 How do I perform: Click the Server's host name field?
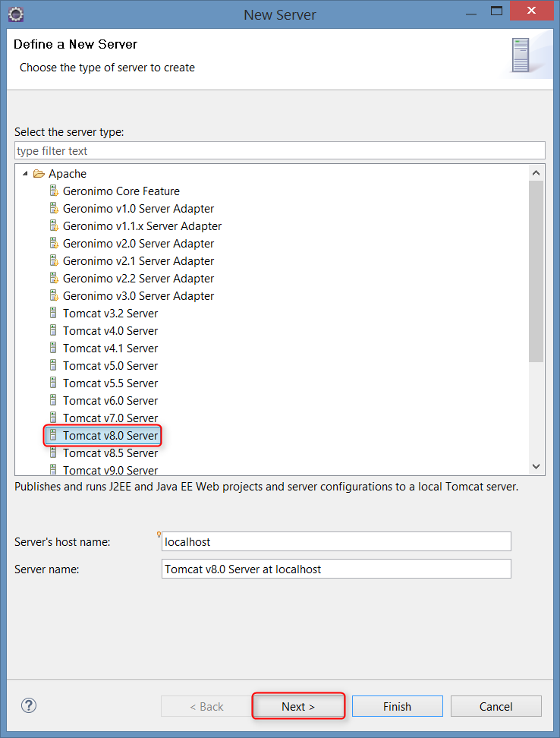(x=336, y=541)
